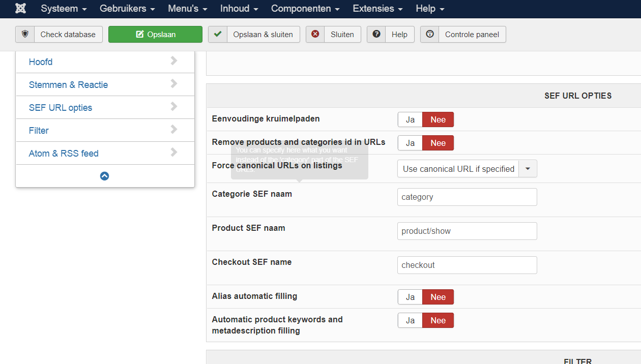Click the question mark icon beside Help
This screenshot has width=641, height=364.
[x=376, y=35]
